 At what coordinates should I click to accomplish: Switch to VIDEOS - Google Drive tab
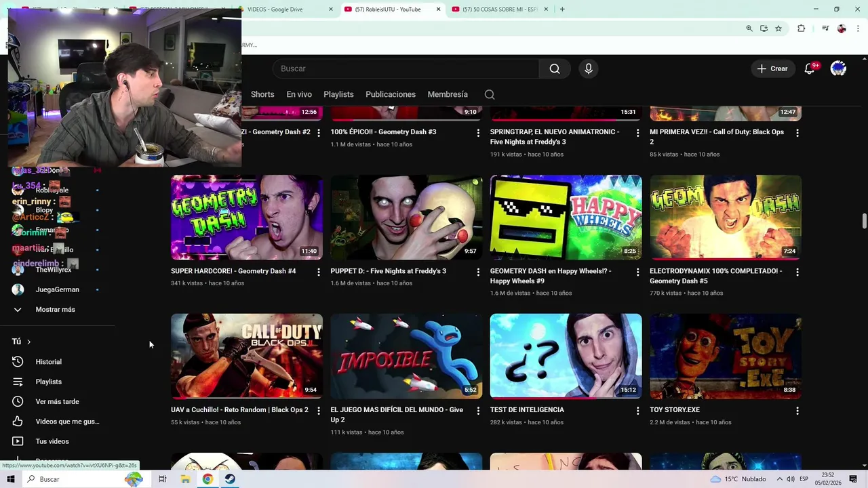coord(285,9)
